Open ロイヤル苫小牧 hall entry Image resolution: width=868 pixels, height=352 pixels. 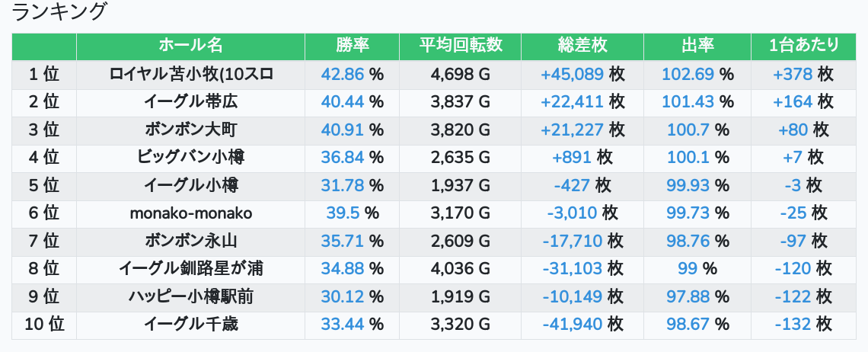click(x=190, y=75)
